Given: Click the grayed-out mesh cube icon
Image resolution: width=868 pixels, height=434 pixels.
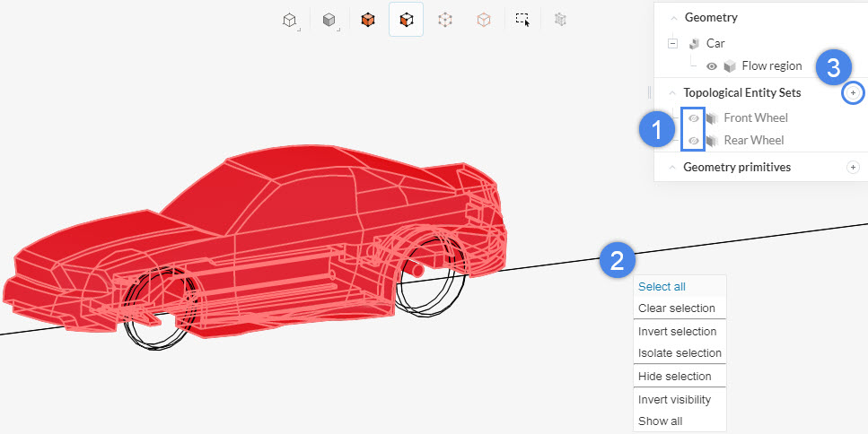Looking at the screenshot, I should pyautogui.click(x=561, y=20).
